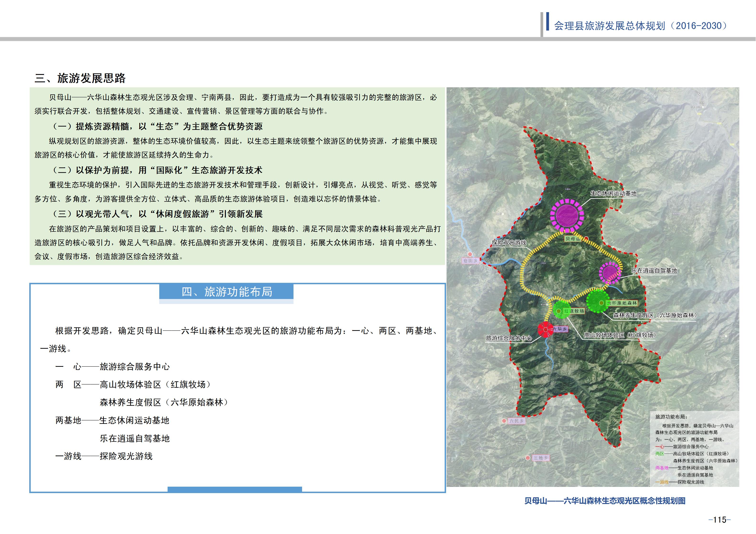Click the map caption 贝母山——六华山森林生态观光区概念性规划图
This screenshot has width=756, height=534.
(605, 501)
